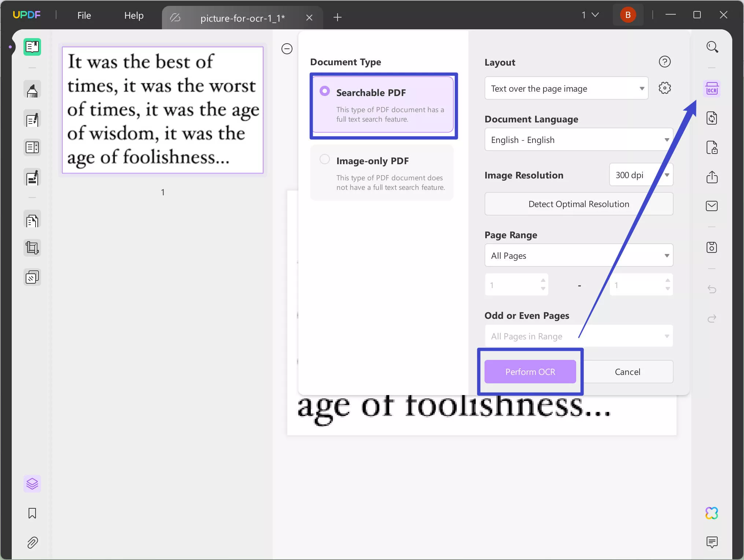Viewport: 744px width, 560px height.
Task: Select Image-only PDF document type
Action: 382,173
